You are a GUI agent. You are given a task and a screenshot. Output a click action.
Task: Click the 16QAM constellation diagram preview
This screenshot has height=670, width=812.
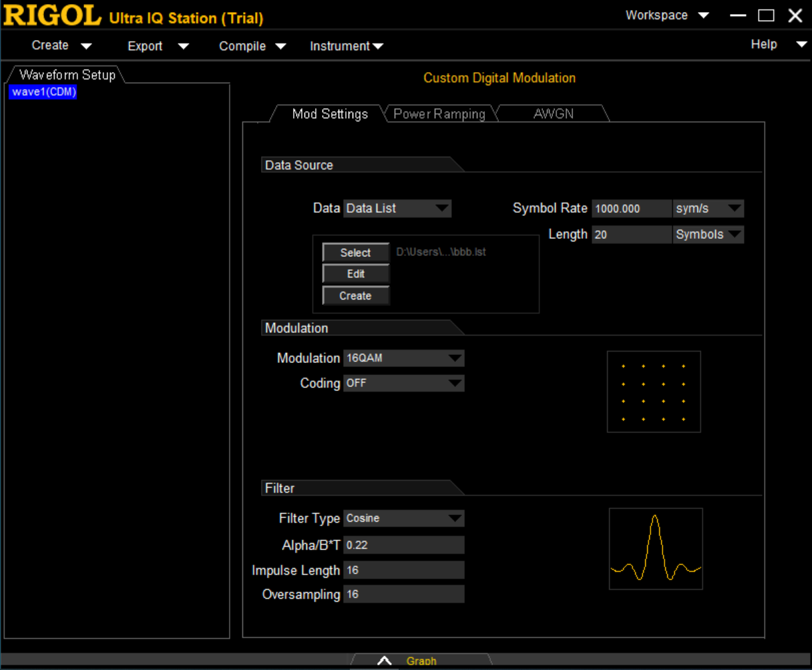click(654, 392)
